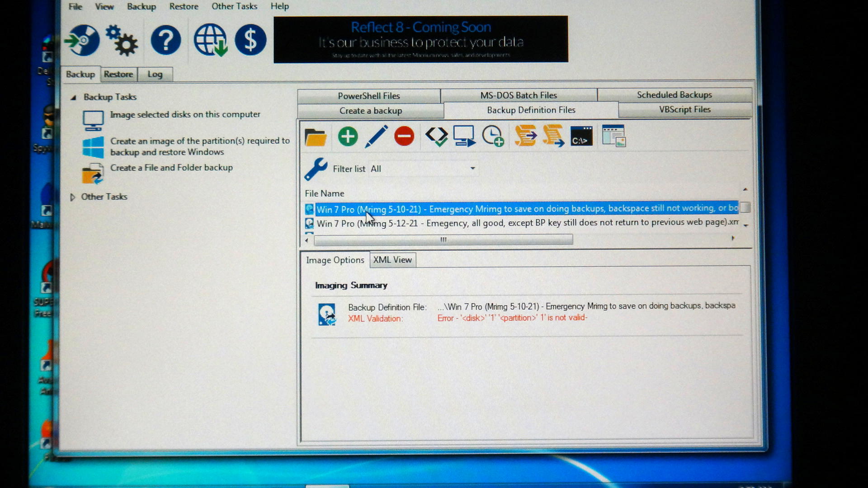Click the monitor run backup icon
Screen dimensions: 868x488
pos(464,136)
